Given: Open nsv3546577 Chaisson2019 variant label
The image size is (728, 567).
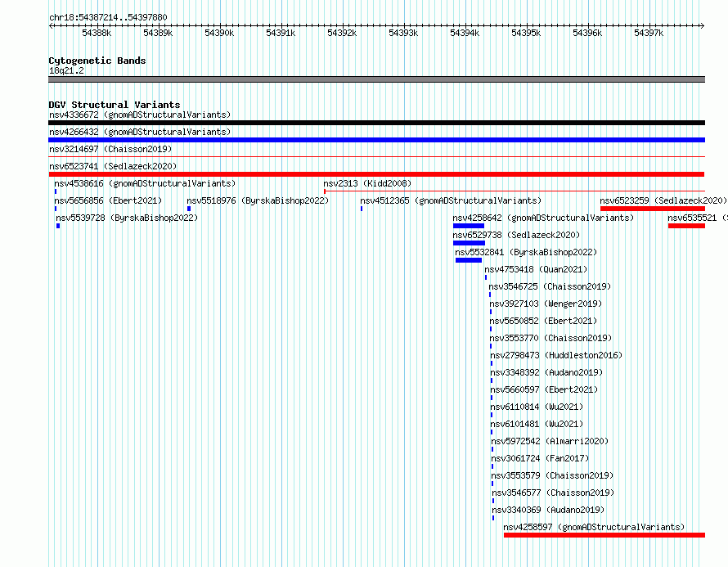Looking at the screenshot, I should coord(553,493).
